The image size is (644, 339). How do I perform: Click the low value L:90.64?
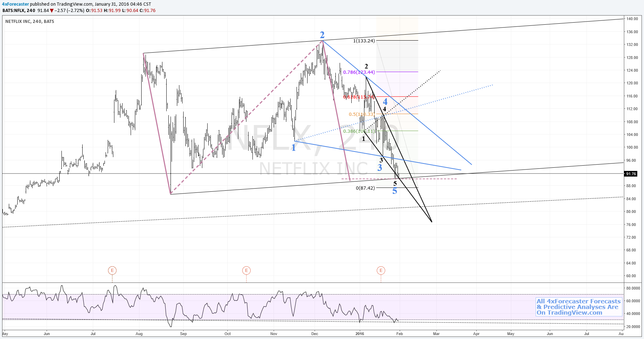(x=130, y=11)
